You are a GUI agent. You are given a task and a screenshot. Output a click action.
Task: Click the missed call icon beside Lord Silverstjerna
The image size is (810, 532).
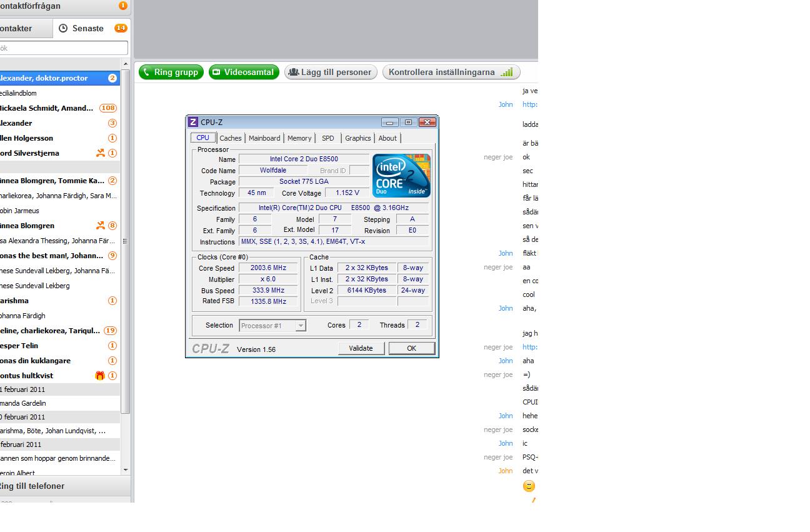point(101,153)
